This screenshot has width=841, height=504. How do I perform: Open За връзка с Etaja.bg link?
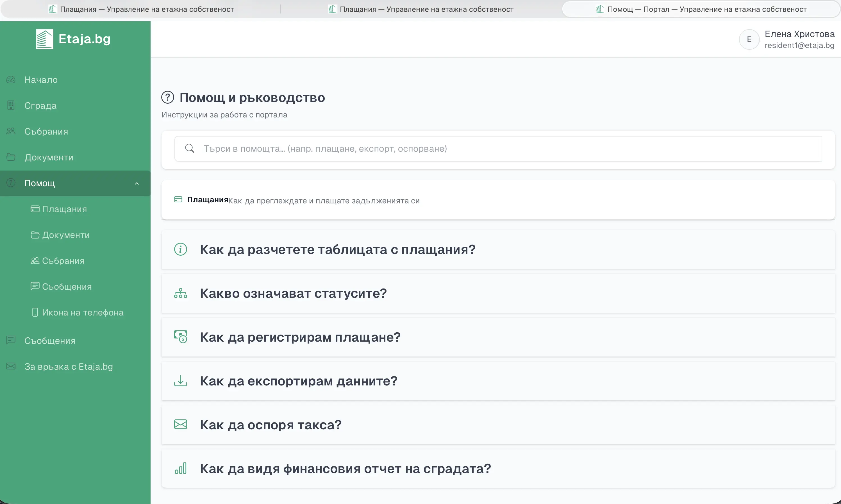75,366
